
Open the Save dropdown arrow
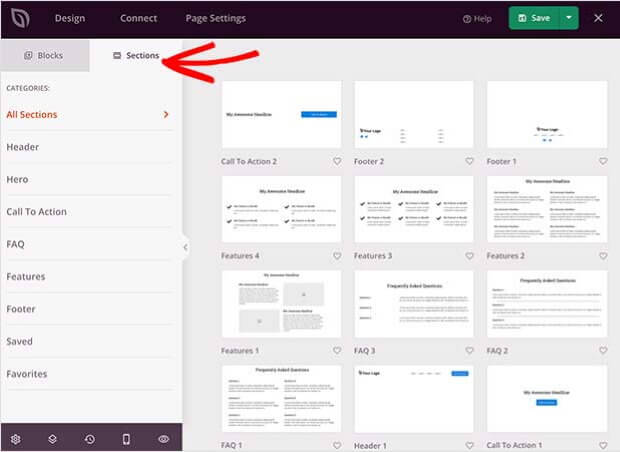[569, 18]
